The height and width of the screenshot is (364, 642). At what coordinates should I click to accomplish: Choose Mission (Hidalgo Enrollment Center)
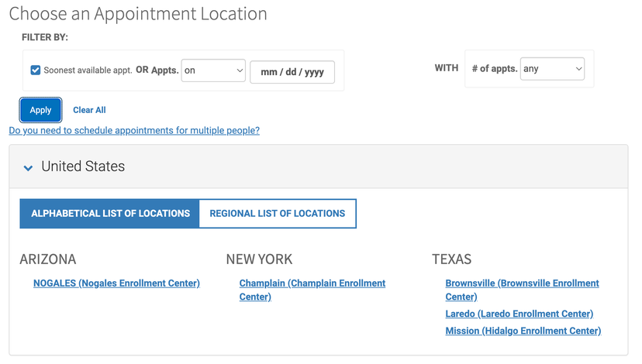tap(523, 331)
